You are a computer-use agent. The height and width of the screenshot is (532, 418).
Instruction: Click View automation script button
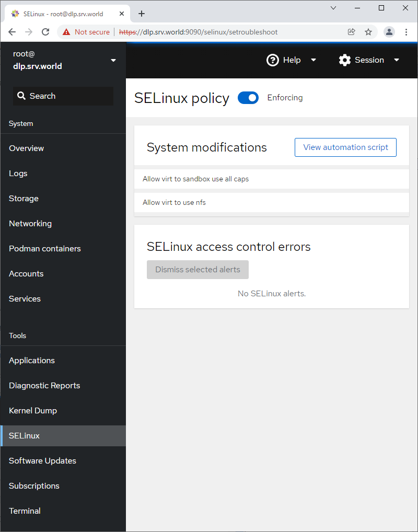coord(345,147)
